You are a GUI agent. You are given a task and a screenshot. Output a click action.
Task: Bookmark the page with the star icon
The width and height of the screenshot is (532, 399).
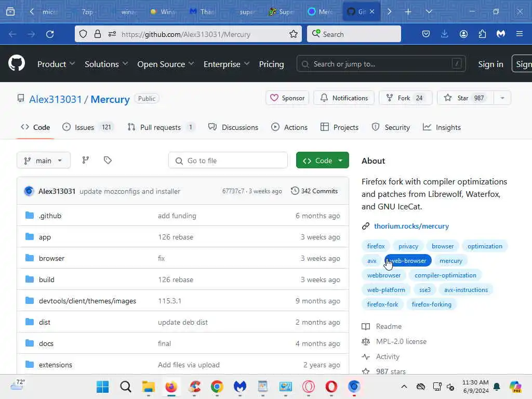click(x=294, y=34)
